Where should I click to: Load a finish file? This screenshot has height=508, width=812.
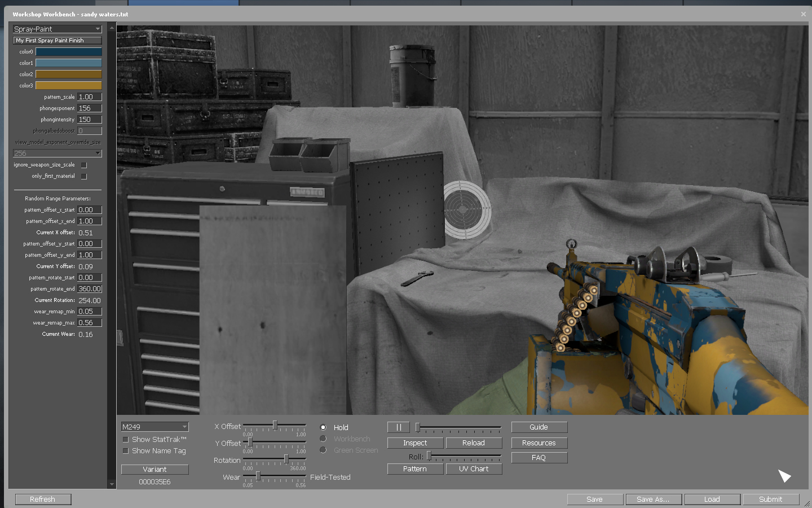(712, 500)
